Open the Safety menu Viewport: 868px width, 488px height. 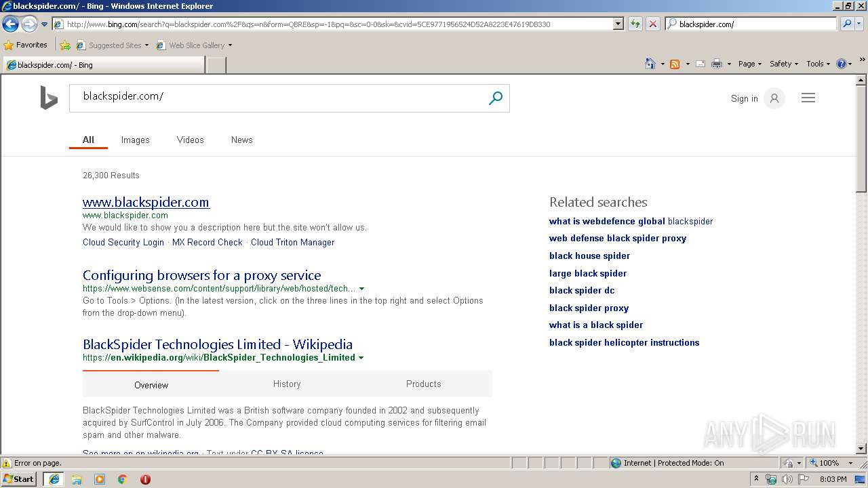click(x=784, y=64)
